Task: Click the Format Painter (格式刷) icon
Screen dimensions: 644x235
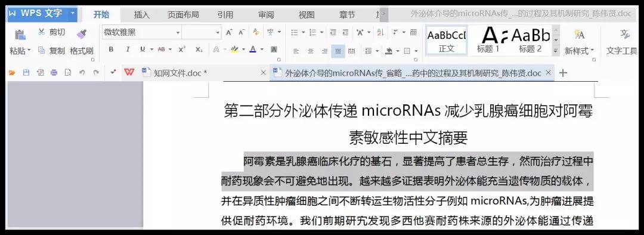Action: coord(81,33)
